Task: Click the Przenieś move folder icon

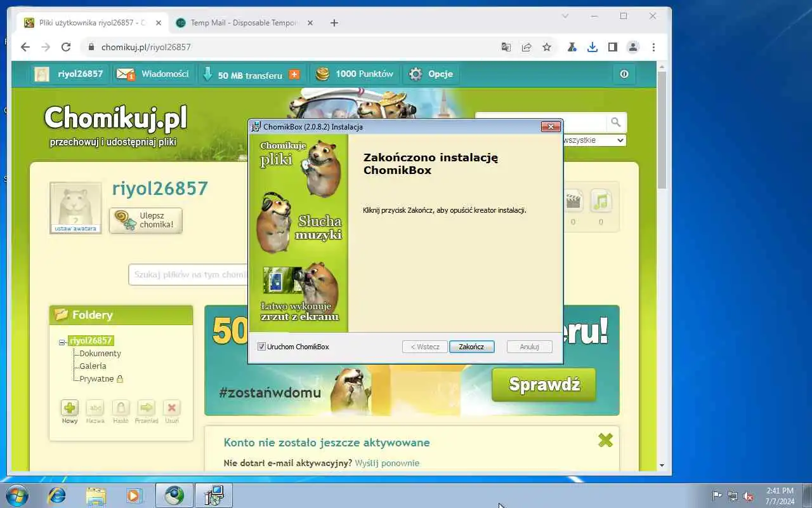Action: tap(147, 408)
